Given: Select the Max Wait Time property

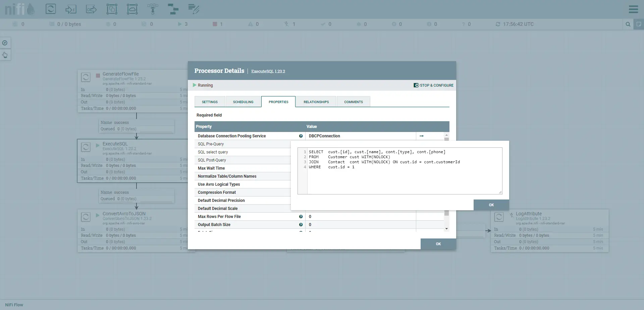Looking at the screenshot, I should pyautogui.click(x=243, y=168).
